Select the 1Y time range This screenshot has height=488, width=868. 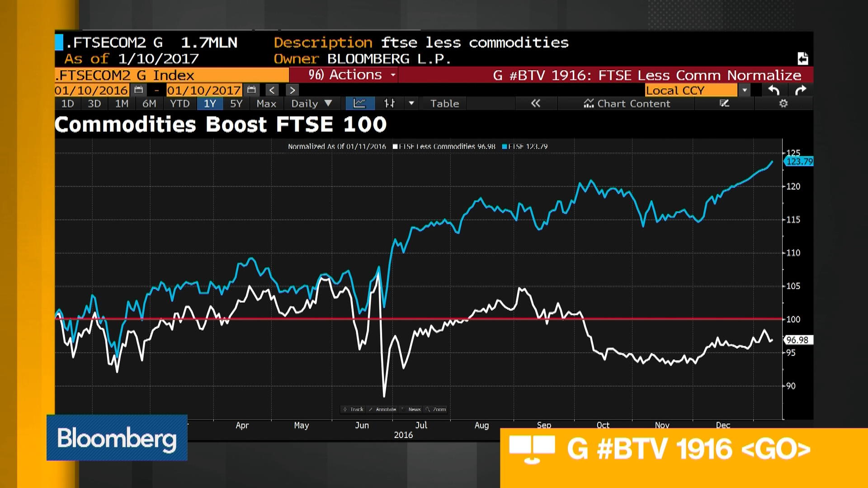tap(210, 103)
